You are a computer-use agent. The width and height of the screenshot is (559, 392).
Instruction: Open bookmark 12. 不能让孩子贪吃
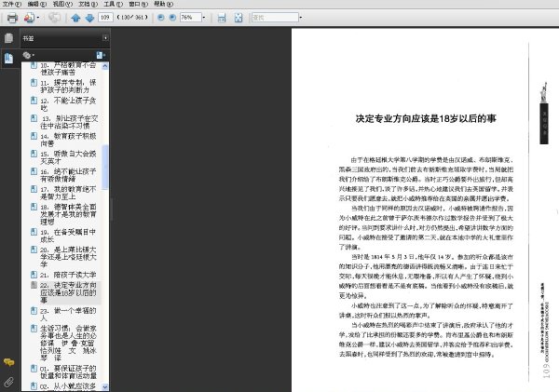click(68, 104)
